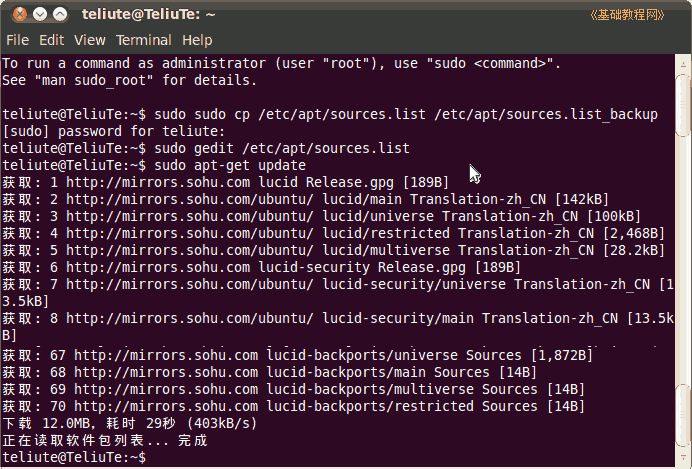Viewport: 692px width, 469px height.
Task: Open the File menu
Action: [x=18, y=40]
